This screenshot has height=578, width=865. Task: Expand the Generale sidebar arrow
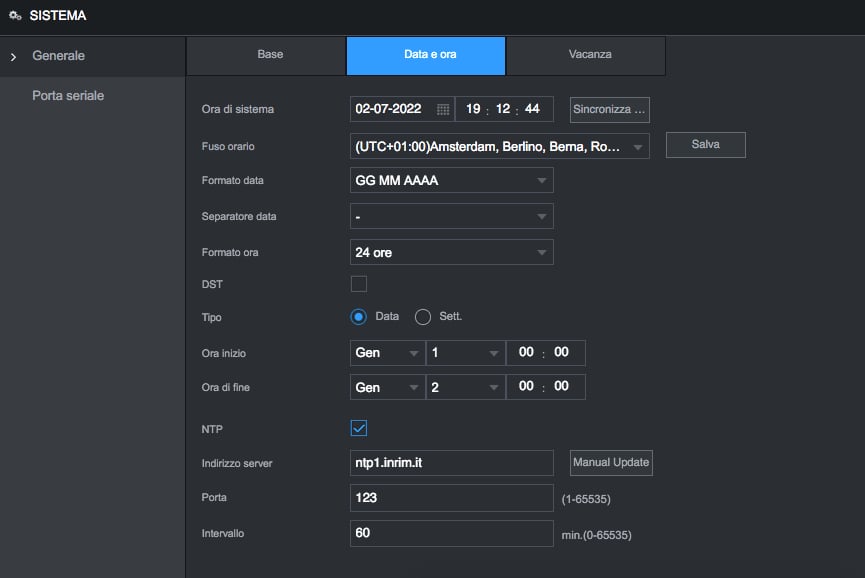[13, 57]
